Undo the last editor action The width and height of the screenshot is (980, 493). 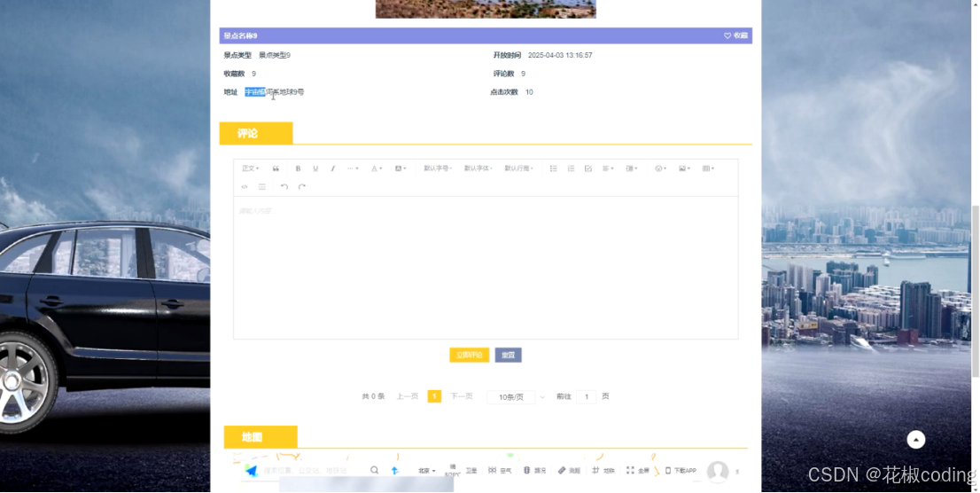click(284, 187)
